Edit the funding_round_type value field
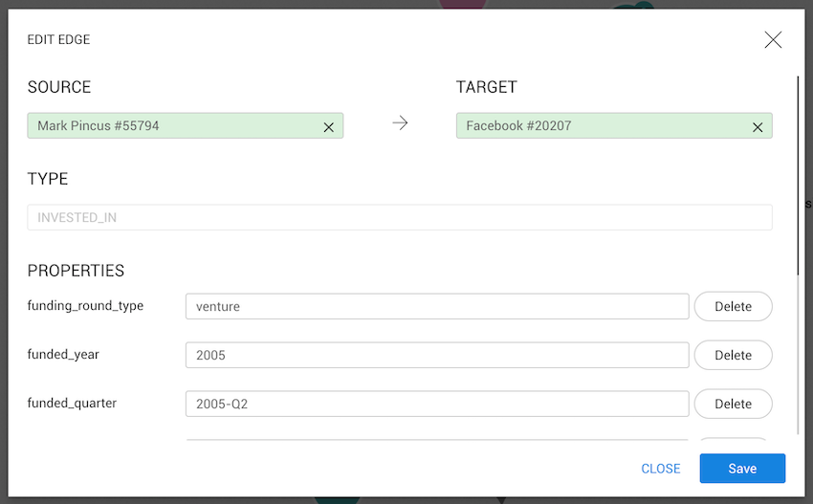Image resolution: width=813 pixels, height=504 pixels. click(x=436, y=306)
